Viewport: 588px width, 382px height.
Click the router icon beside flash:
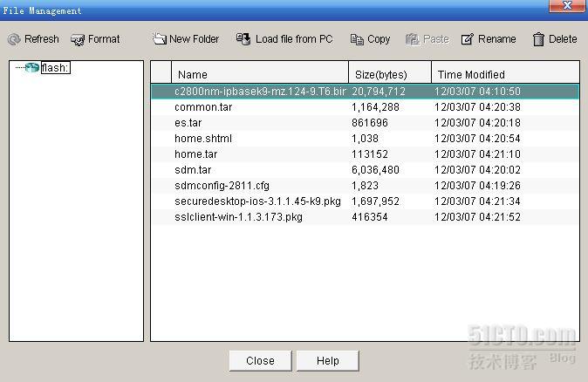point(32,67)
